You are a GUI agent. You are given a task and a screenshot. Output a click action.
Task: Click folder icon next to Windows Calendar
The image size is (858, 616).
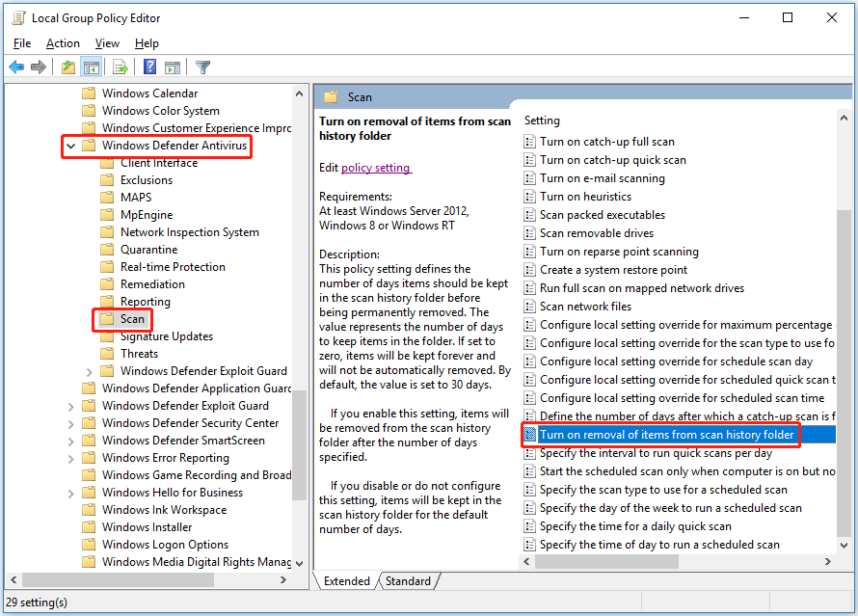(89, 93)
